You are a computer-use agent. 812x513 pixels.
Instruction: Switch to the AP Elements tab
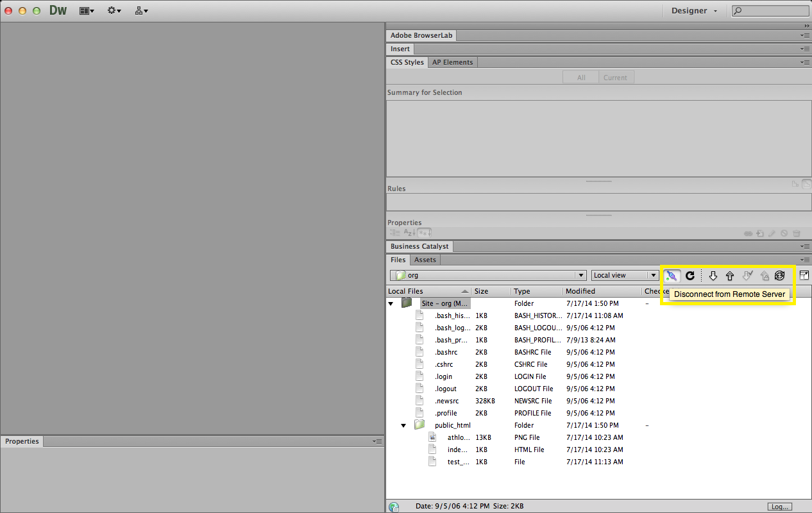452,62
